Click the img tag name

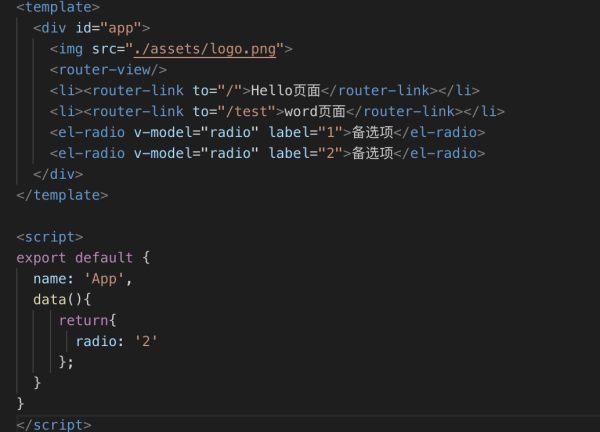tap(70, 48)
